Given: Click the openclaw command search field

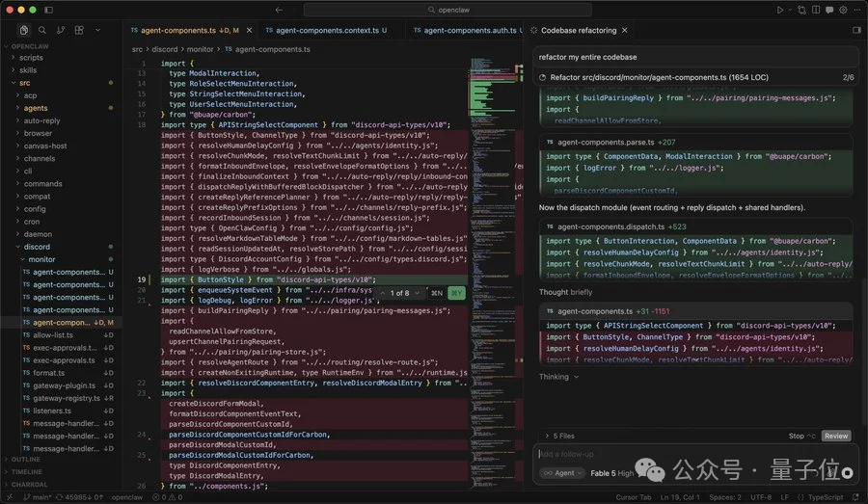Looking at the screenshot, I should click(x=448, y=10).
